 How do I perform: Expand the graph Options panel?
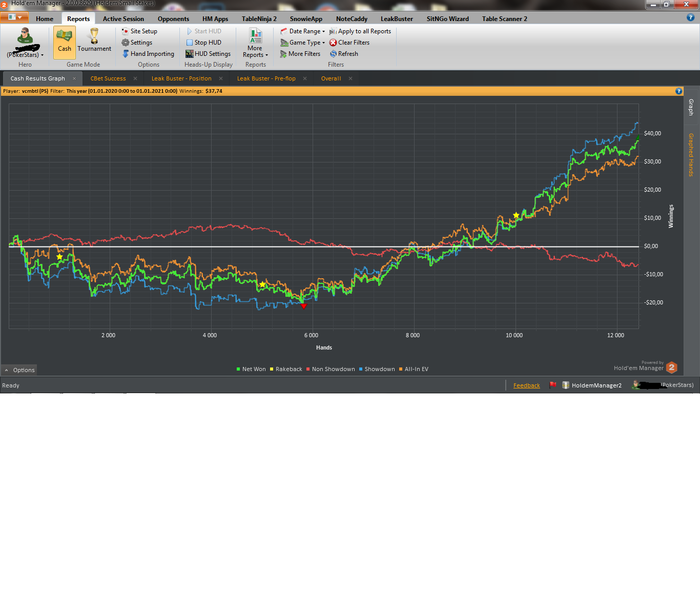click(x=19, y=370)
